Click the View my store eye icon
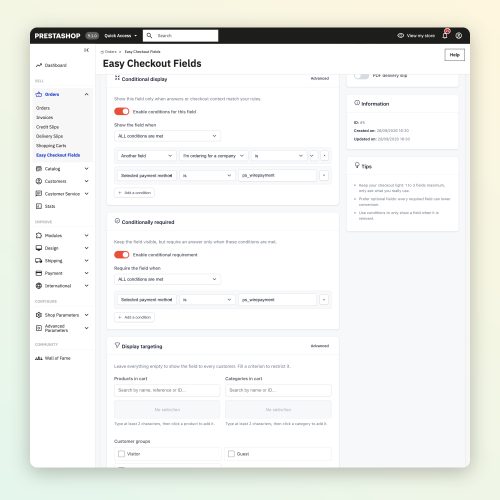 click(400, 35)
